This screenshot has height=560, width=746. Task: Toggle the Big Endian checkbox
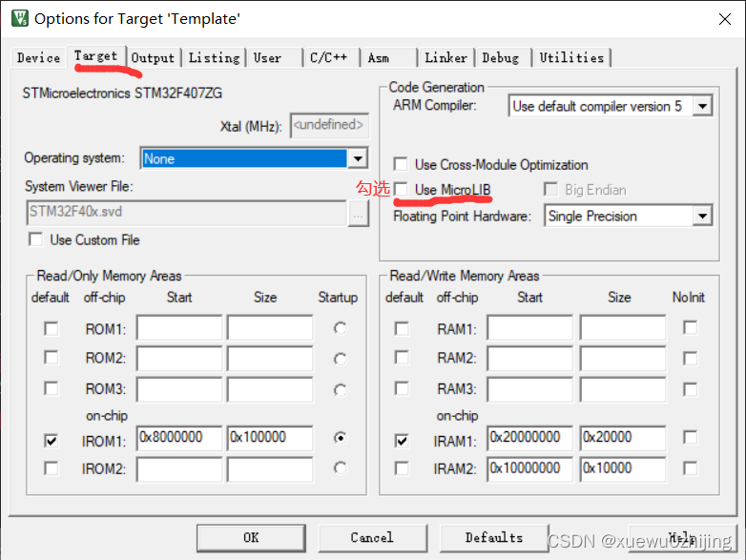tap(550, 189)
